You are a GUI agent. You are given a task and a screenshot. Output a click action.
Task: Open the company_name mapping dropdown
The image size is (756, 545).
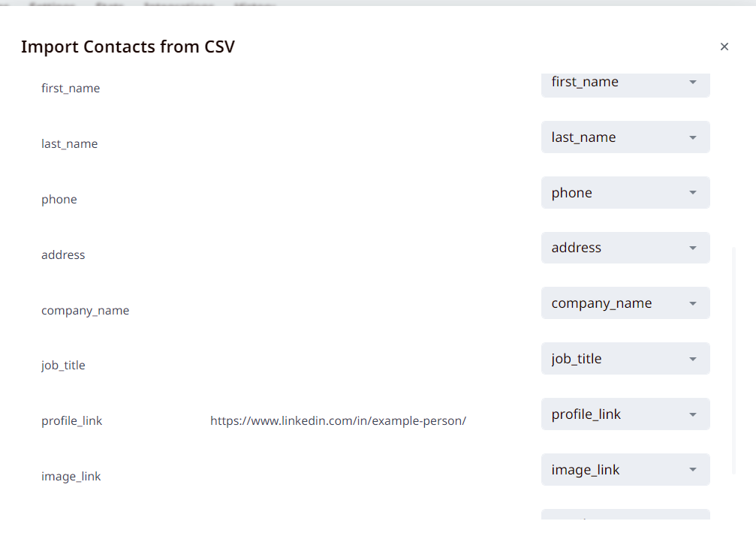click(617, 303)
